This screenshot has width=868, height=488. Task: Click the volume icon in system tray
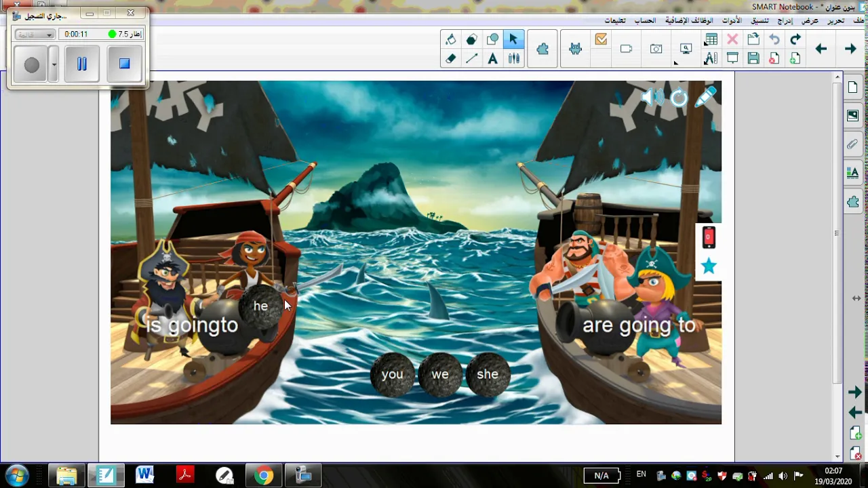[783, 476]
